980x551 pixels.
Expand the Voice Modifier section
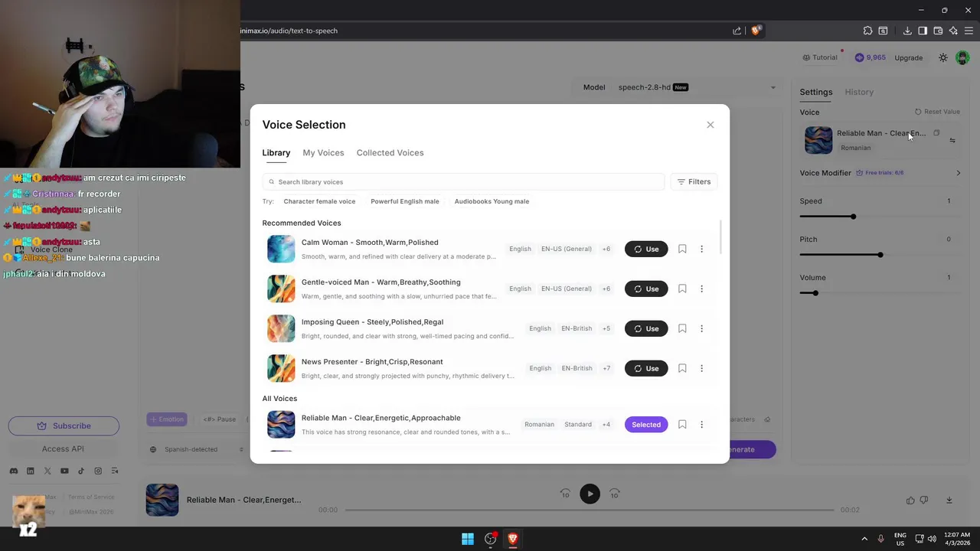pyautogui.click(x=880, y=173)
